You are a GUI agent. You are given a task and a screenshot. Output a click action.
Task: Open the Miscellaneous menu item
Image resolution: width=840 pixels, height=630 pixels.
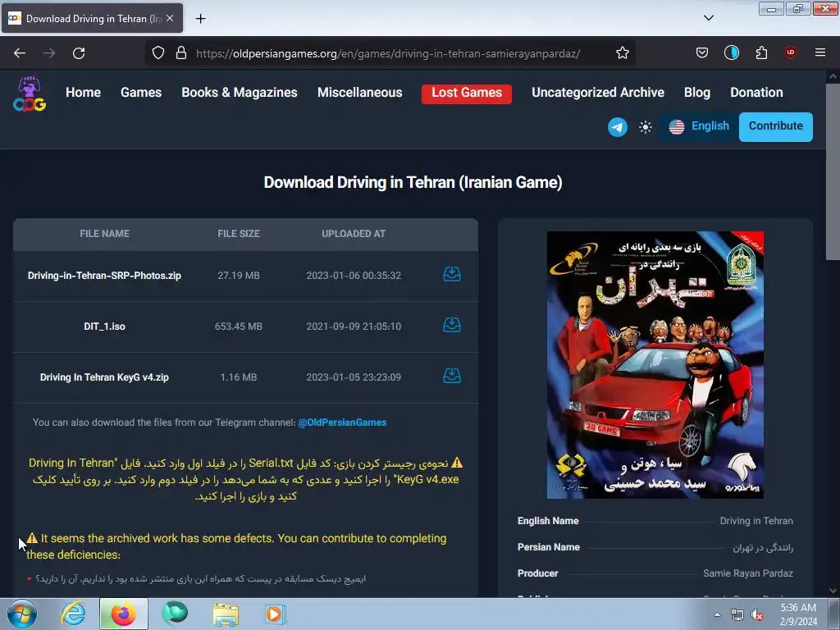coord(359,93)
